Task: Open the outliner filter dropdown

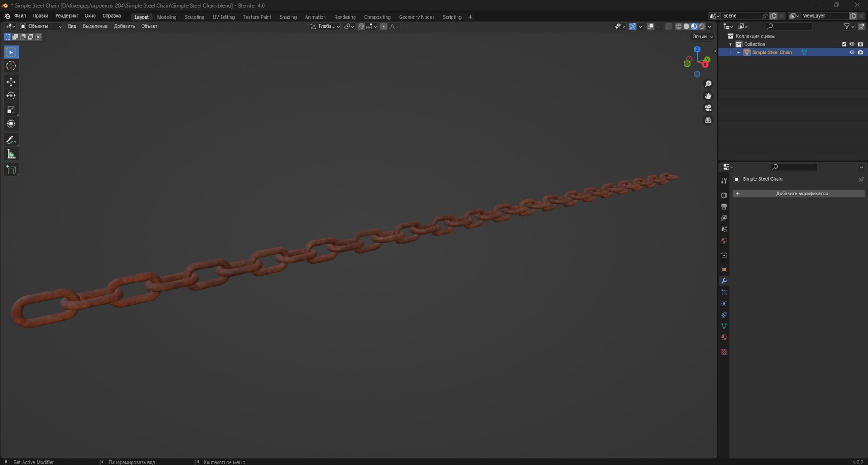Action: click(x=849, y=27)
